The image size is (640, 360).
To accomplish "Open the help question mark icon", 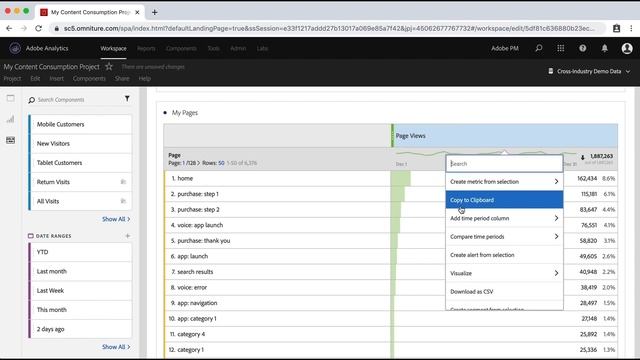I will pyautogui.click(x=583, y=48).
